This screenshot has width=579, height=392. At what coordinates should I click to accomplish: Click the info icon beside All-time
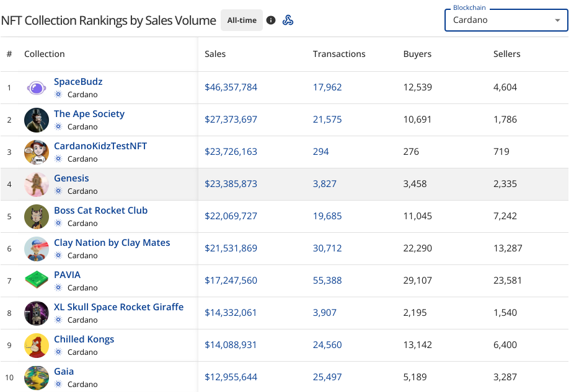pos(271,20)
